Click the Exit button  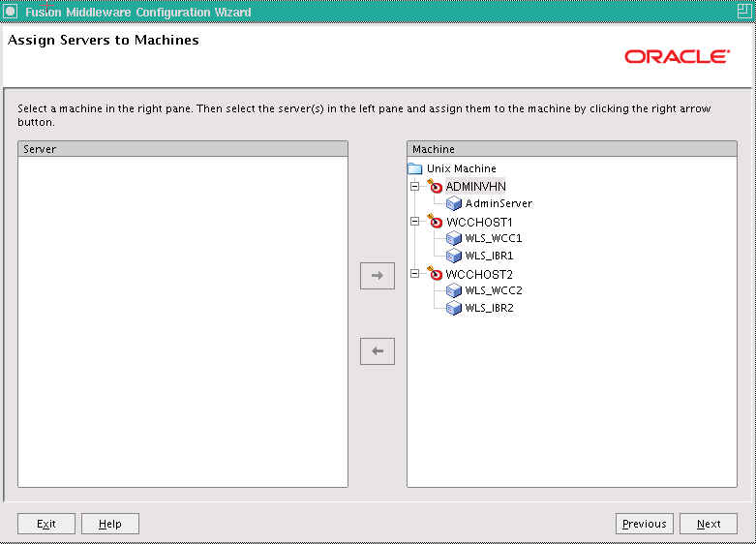pyautogui.click(x=46, y=524)
